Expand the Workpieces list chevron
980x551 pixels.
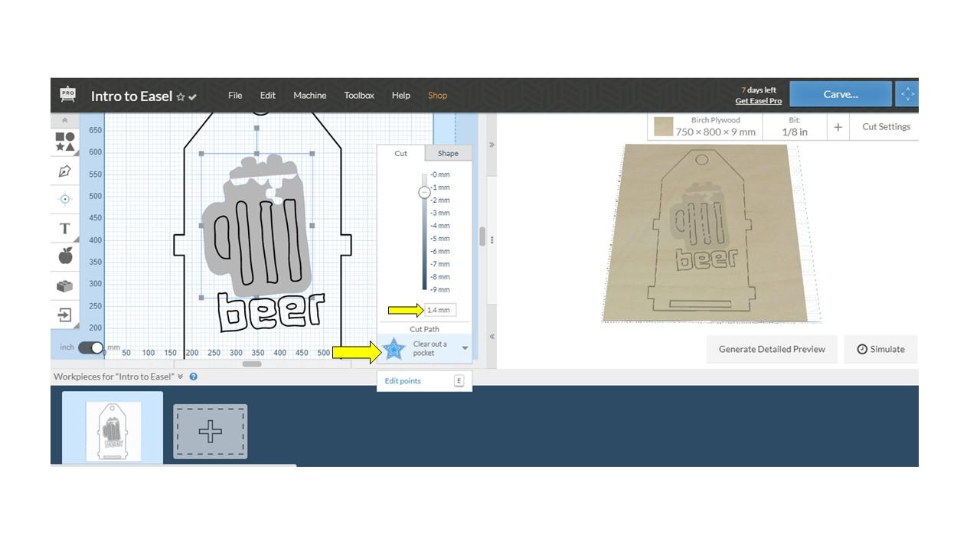click(x=181, y=377)
